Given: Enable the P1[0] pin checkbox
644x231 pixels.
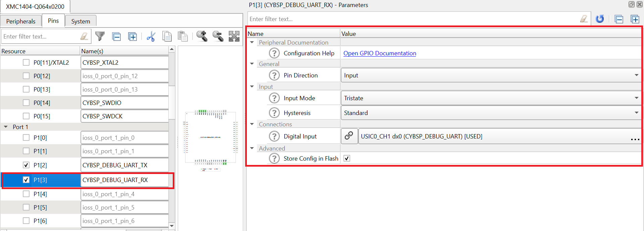Looking at the screenshot, I should pos(26,137).
